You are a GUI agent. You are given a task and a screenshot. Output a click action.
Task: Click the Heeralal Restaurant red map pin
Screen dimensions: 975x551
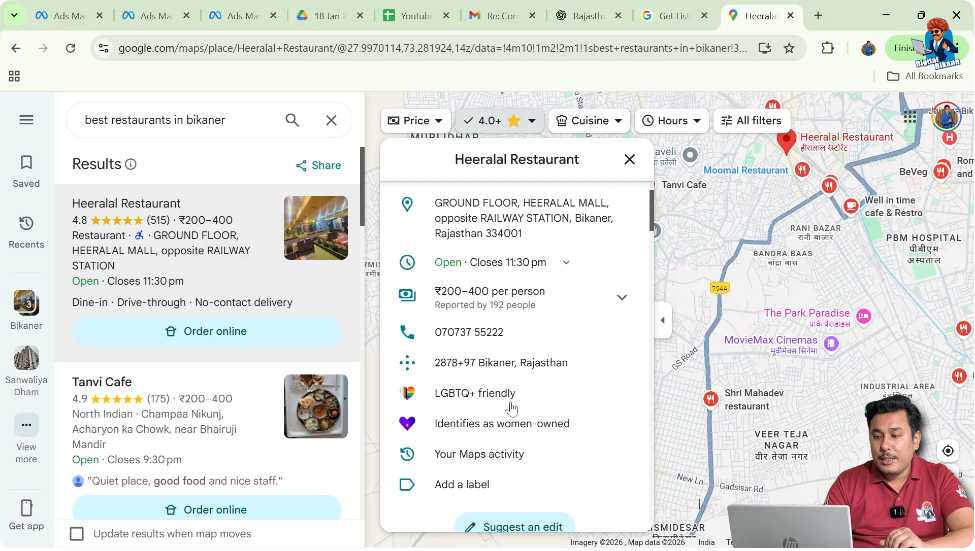[786, 142]
